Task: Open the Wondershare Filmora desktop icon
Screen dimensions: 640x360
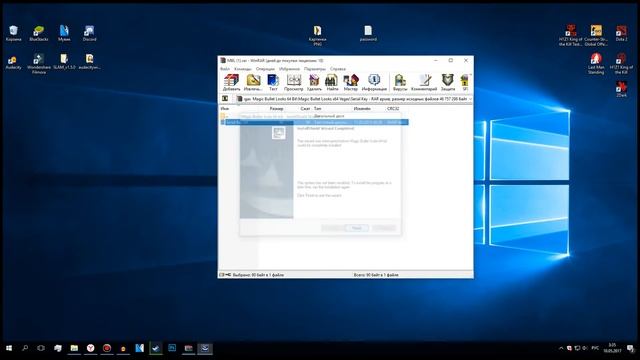Action: point(39,64)
